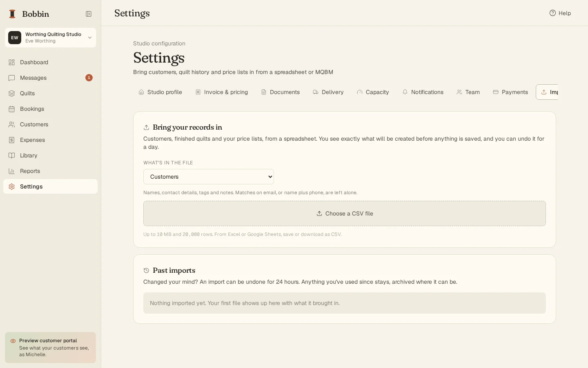Click the Bookings calendar icon

12,109
